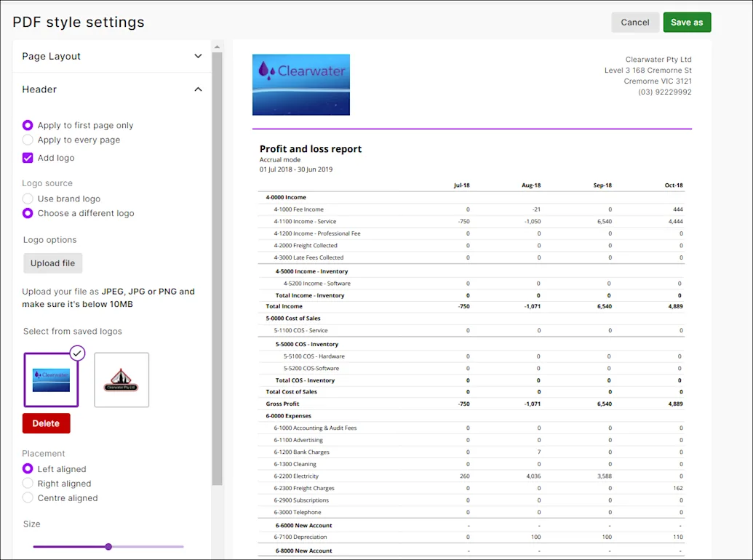Screen dimensions: 753x560
Task: Set logo placement to 'Centre aligned'
Action: (28, 497)
